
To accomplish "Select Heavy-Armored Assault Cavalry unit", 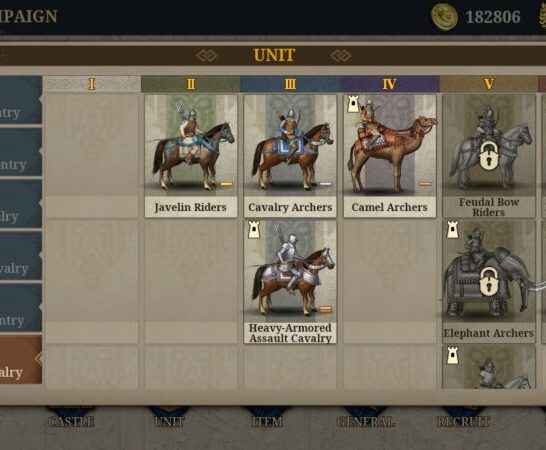I will 290,282.
